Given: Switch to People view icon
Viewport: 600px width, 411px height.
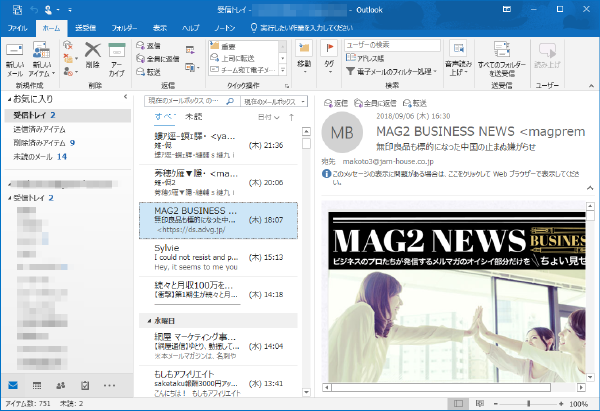Looking at the screenshot, I should coord(60,385).
